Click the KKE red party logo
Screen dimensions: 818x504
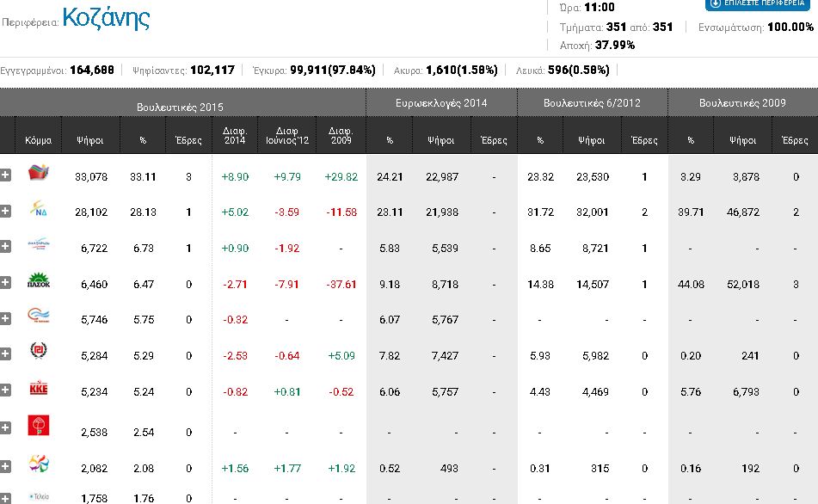[x=40, y=389]
